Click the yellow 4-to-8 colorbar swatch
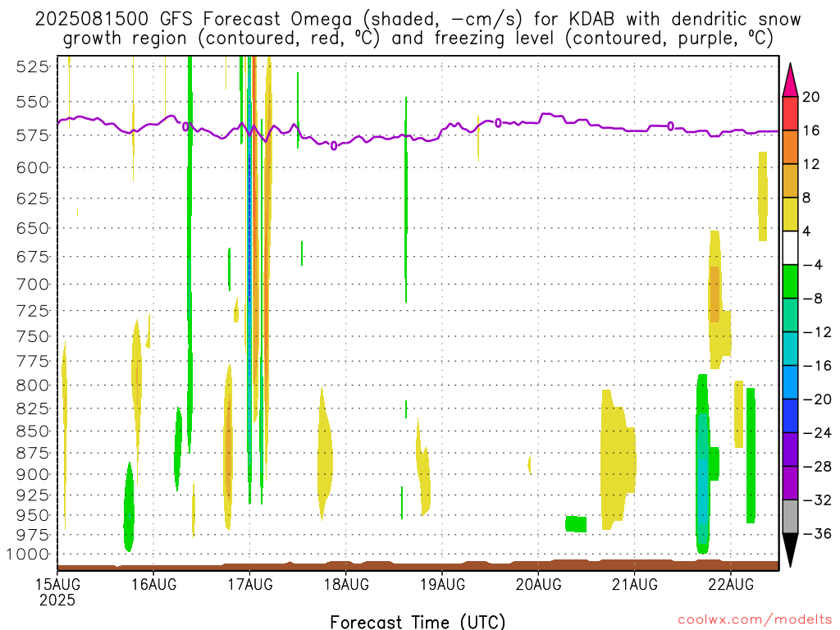The height and width of the screenshot is (630, 840). tap(790, 214)
